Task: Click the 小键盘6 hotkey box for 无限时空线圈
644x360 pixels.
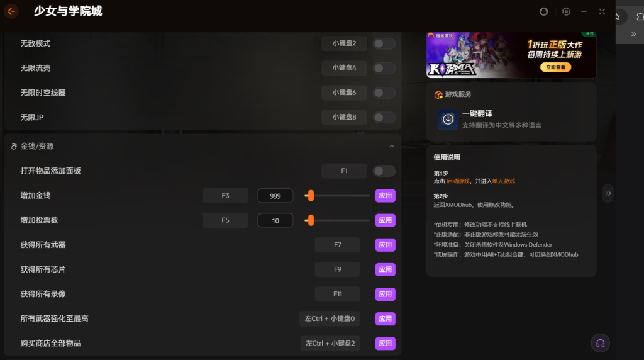Action: click(344, 93)
